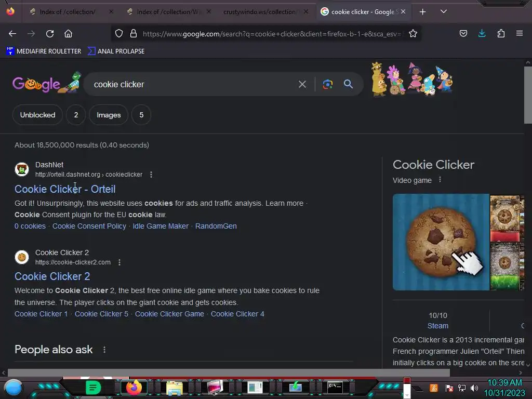Open network status tray icon

pos(462,388)
